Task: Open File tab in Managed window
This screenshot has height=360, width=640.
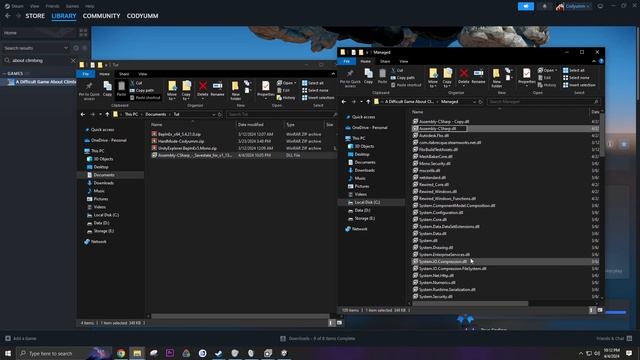Action: [347, 61]
